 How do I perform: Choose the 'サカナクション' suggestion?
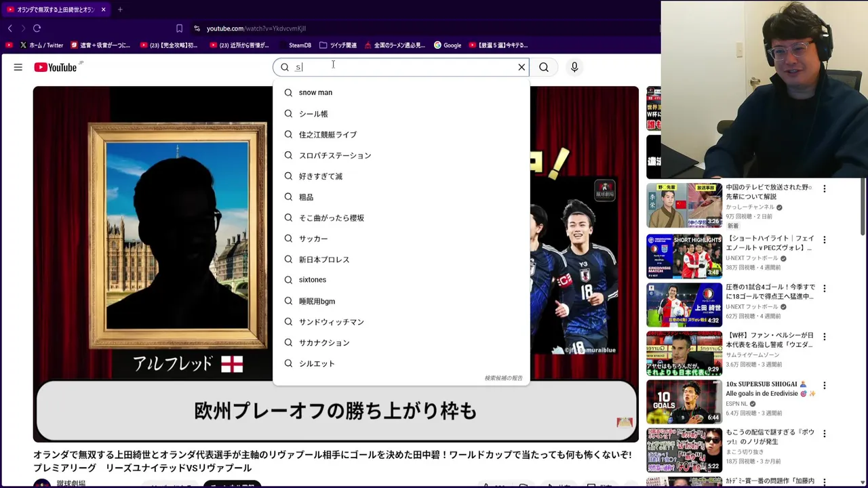tap(401, 343)
